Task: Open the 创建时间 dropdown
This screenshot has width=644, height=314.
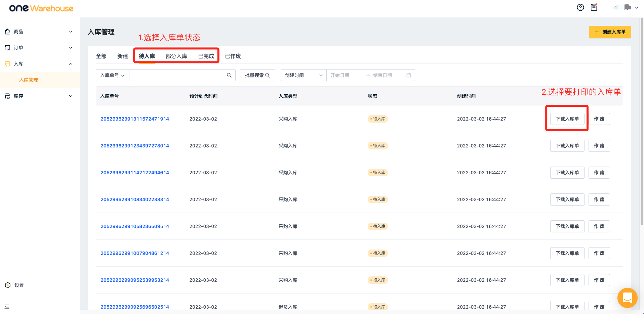Action: click(x=304, y=75)
